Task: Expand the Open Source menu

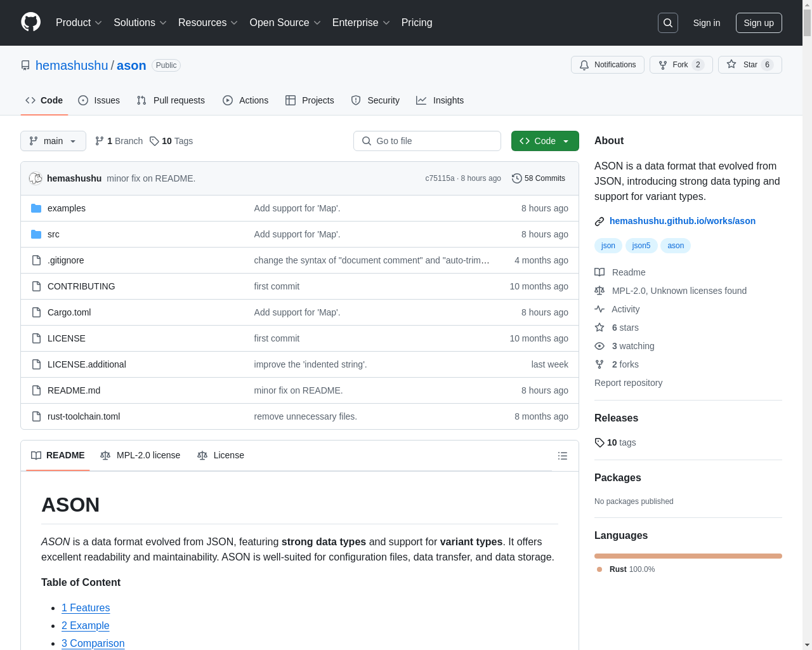Action: click(x=285, y=23)
